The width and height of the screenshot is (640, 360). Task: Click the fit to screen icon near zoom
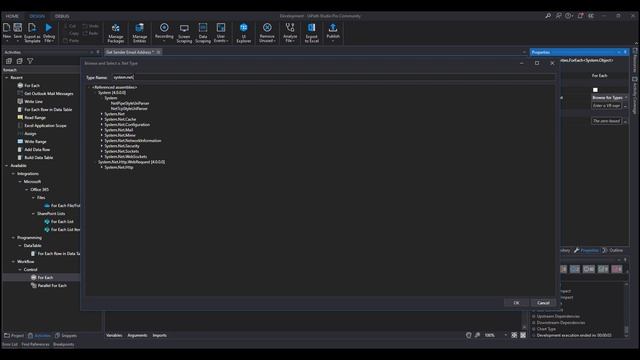pyautogui.click(x=514, y=335)
